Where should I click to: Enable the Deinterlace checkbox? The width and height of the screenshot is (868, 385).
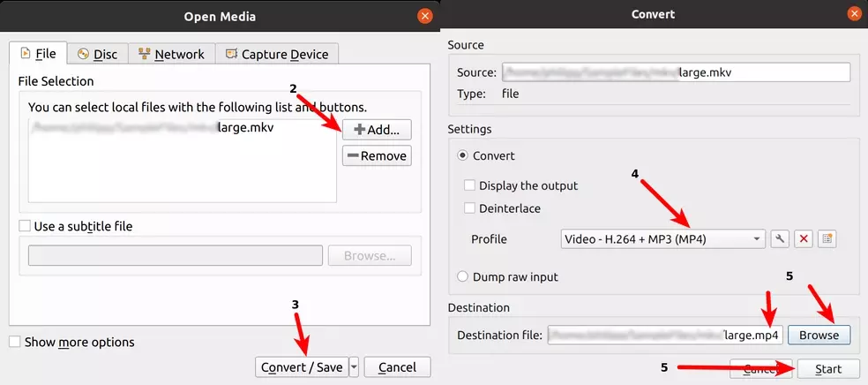click(x=469, y=208)
